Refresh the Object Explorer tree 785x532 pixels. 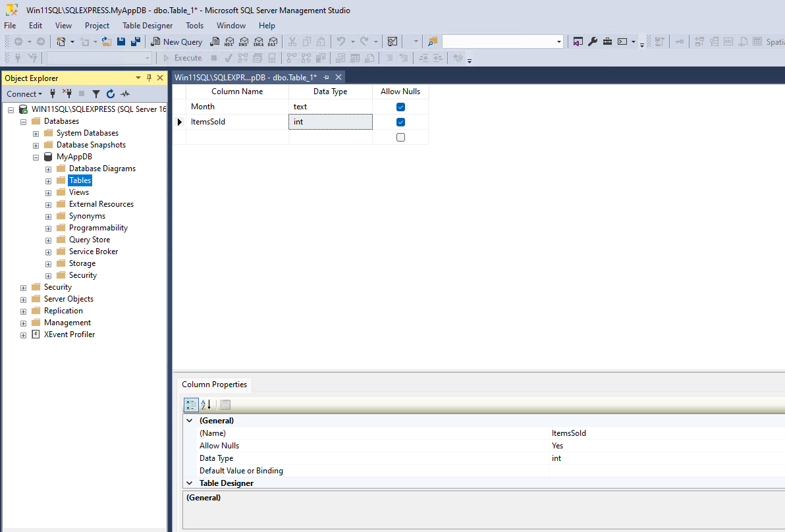[111, 93]
